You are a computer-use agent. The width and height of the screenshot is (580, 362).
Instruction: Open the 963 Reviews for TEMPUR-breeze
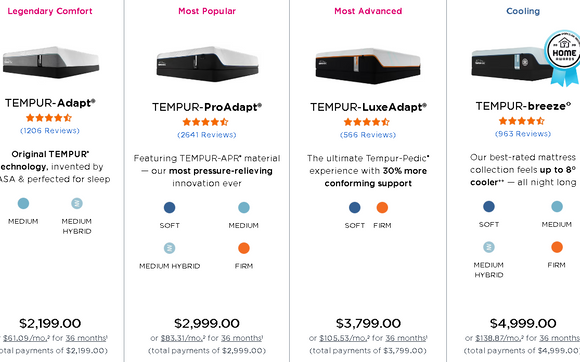(x=523, y=134)
